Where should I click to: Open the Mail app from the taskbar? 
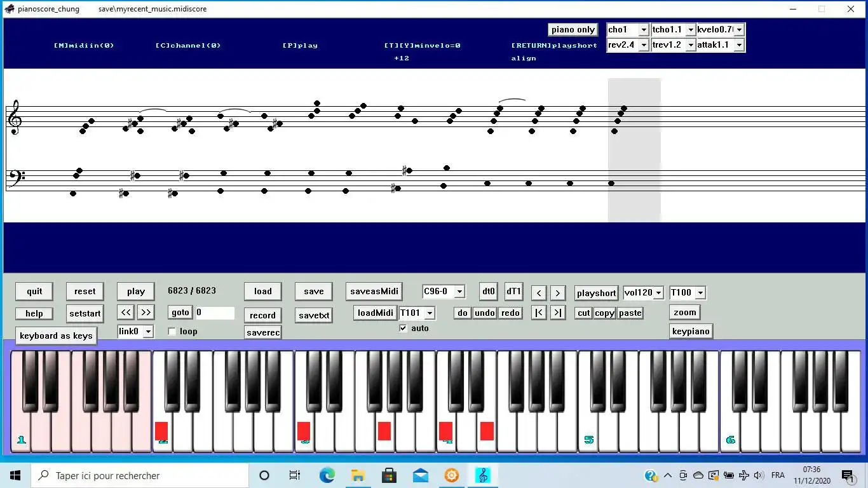pyautogui.click(x=420, y=475)
